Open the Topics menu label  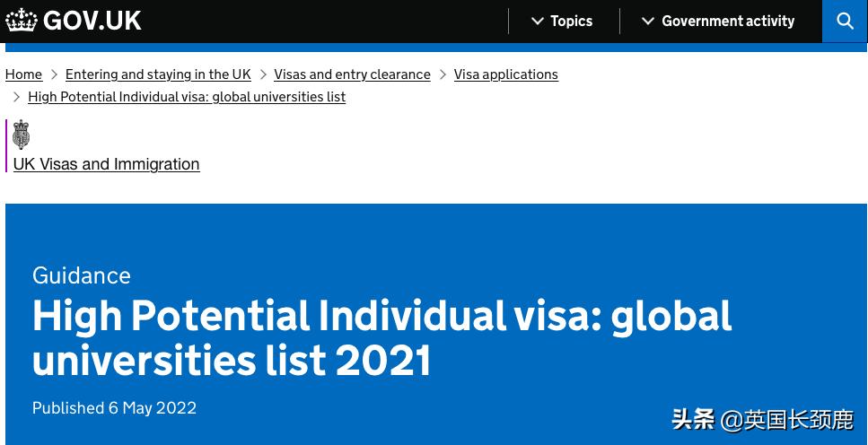pyautogui.click(x=571, y=21)
